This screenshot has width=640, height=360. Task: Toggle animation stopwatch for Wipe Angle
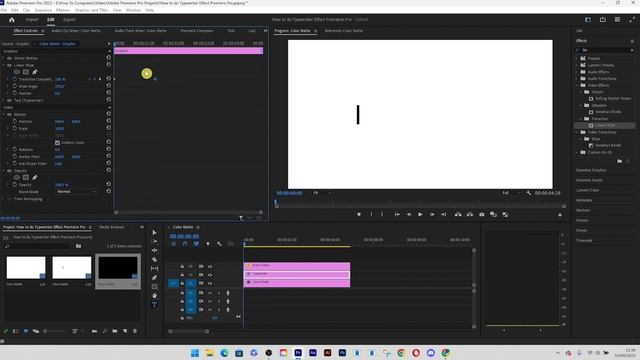[15, 86]
